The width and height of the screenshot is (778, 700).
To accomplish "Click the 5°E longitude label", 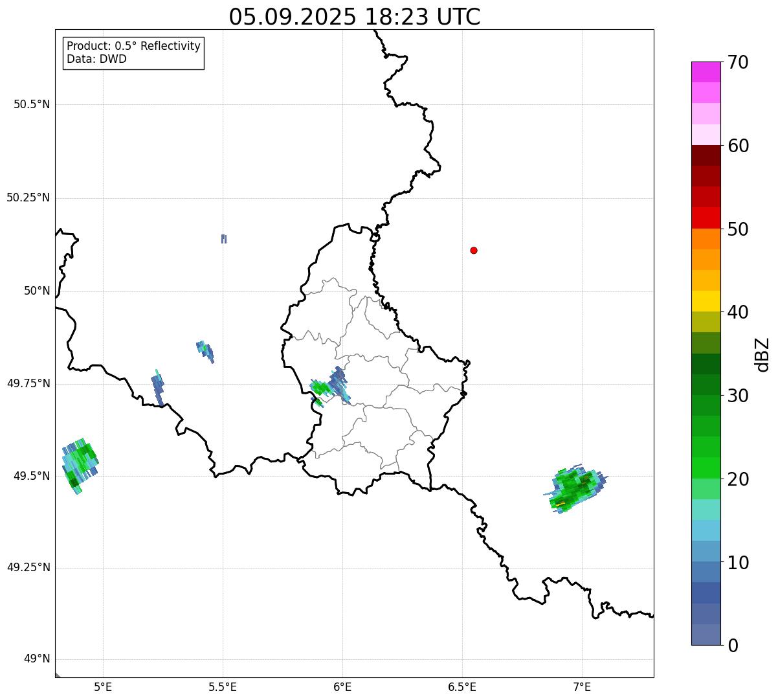I will point(103,687).
